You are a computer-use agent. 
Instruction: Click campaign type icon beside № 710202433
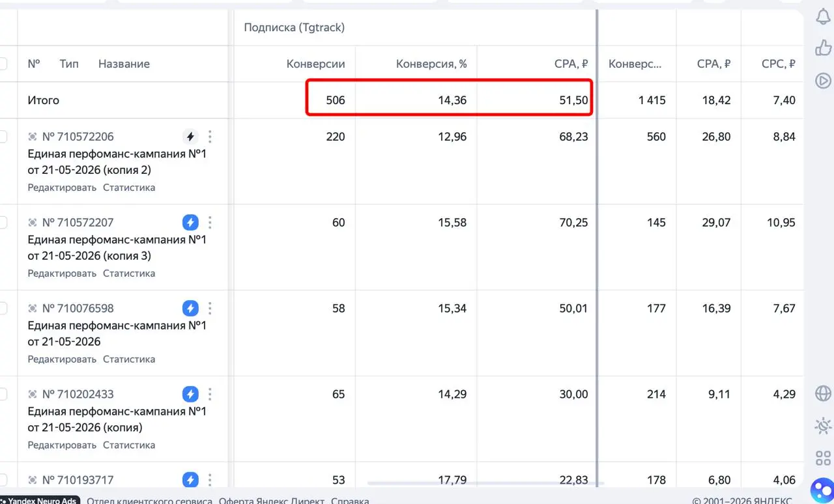pos(33,394)
